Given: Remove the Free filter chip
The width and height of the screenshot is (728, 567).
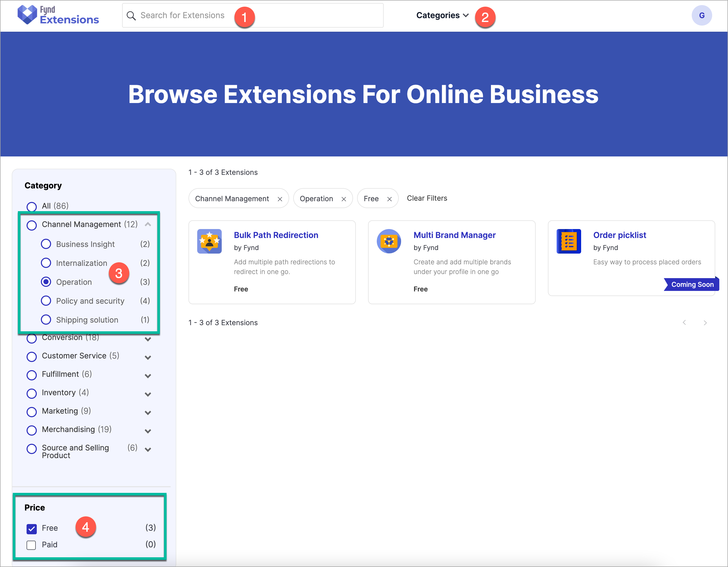Looking at the screenshot, I should click(389, 199).
